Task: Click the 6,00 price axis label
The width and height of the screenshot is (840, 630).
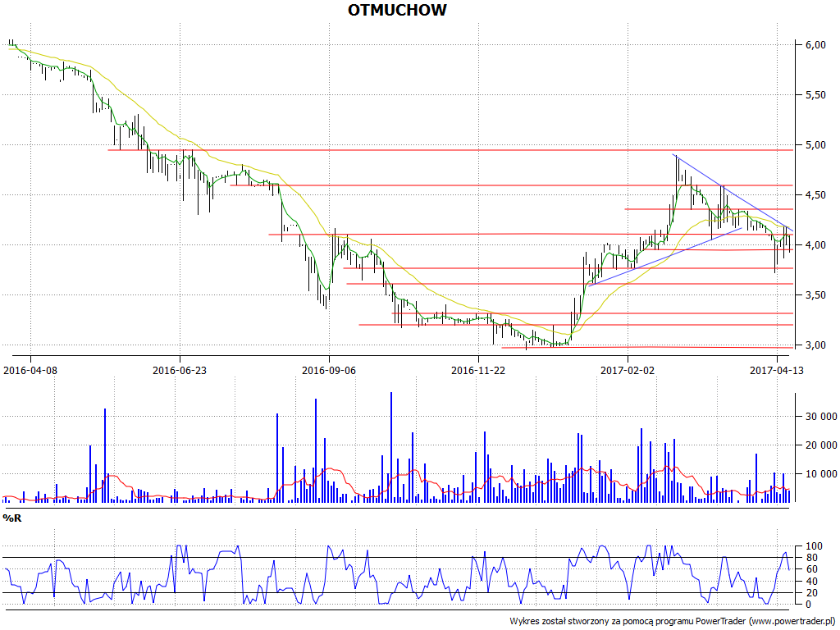Action: (x=815, y=45)
